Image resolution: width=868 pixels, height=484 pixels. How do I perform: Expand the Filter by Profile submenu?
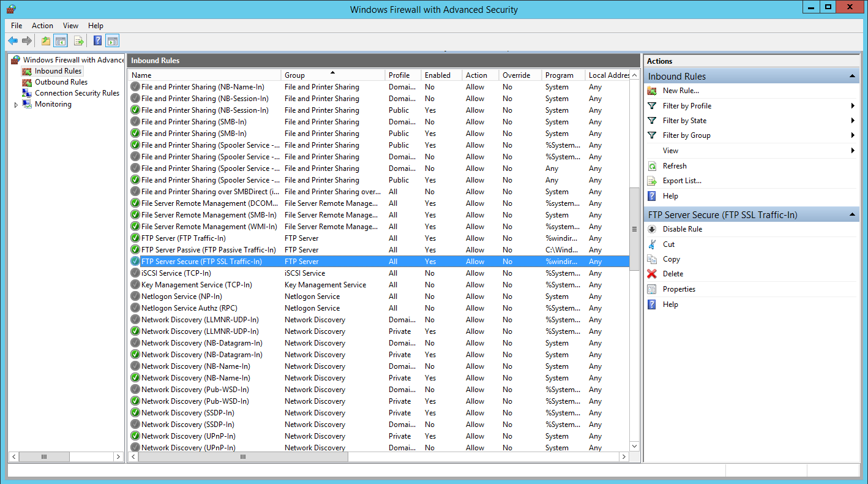[x=852, y=106]
